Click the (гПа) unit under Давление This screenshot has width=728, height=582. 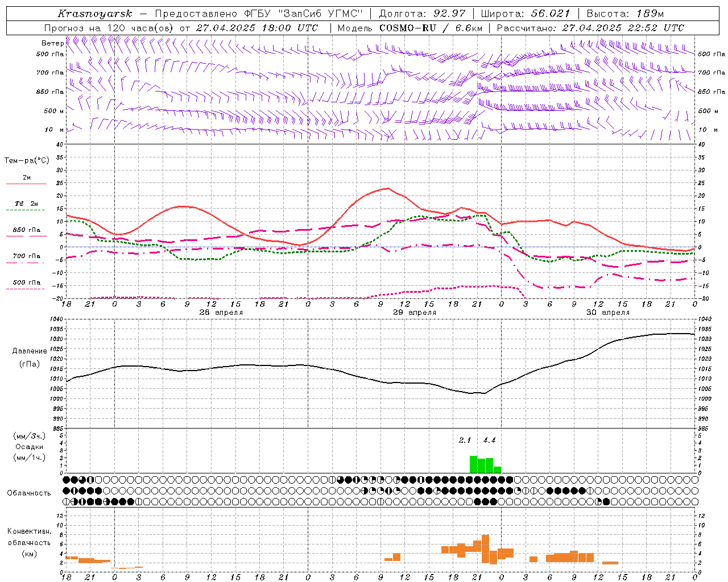(30, 364)
